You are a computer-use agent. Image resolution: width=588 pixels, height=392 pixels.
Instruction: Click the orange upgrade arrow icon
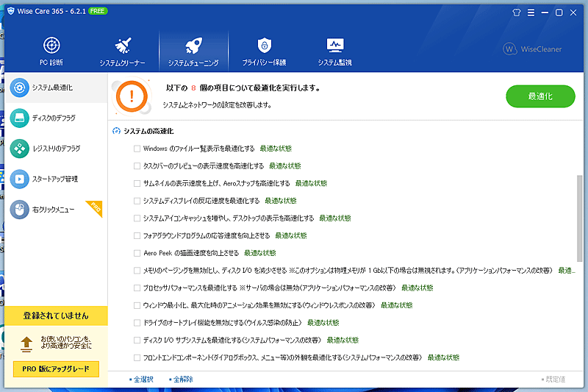[x=26, y=344]
